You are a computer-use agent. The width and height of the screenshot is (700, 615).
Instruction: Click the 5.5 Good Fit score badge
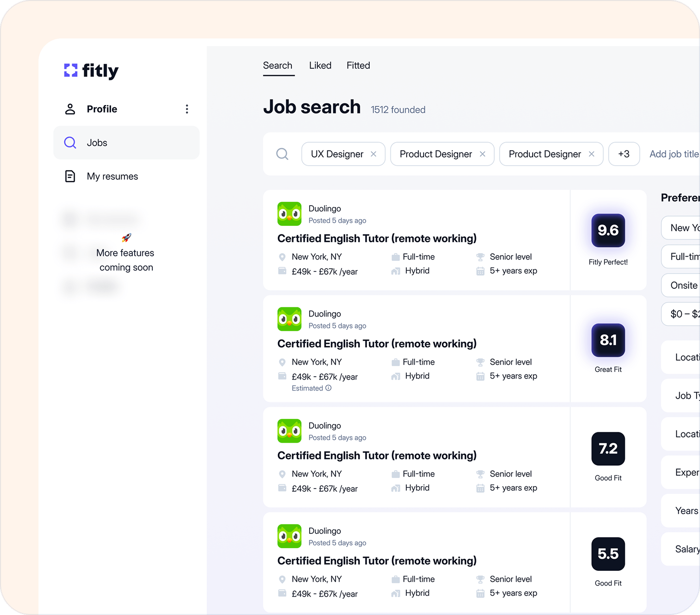608,554
